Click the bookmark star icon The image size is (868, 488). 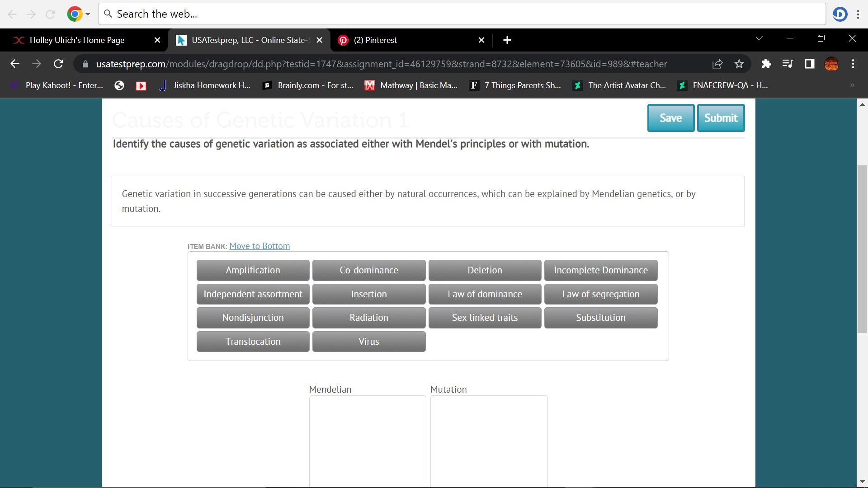coord(739,64)
